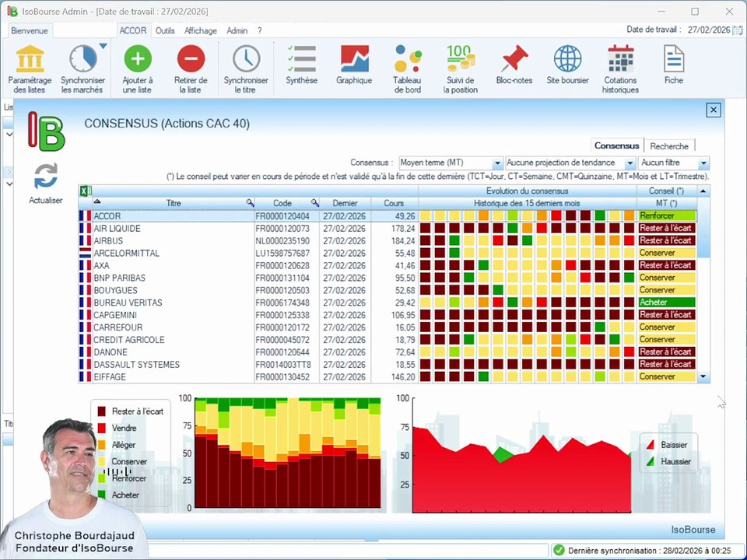Click red Retirer de la liste icon
This screenshot has width=747, height=560.
191,59
